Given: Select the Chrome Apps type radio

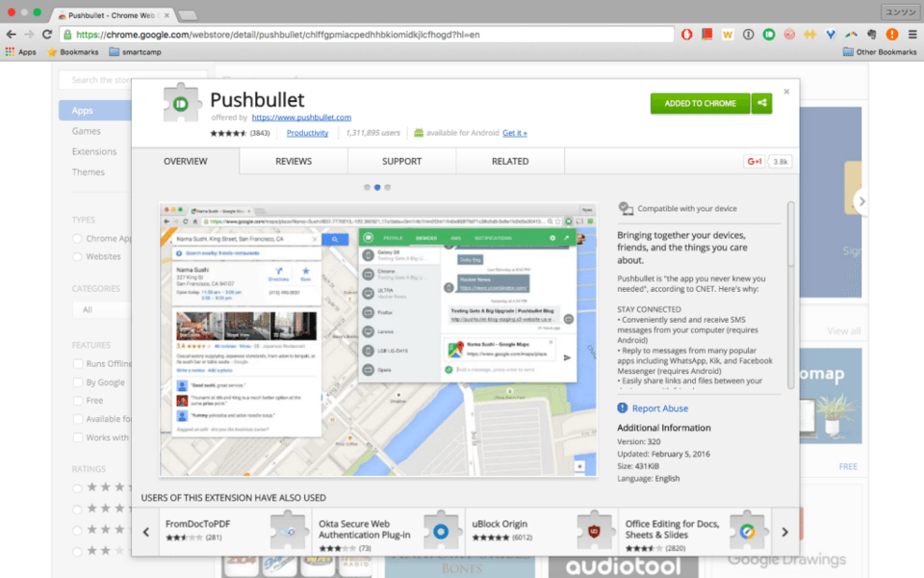Looking at the screenshot, I should tap(77, 239).
